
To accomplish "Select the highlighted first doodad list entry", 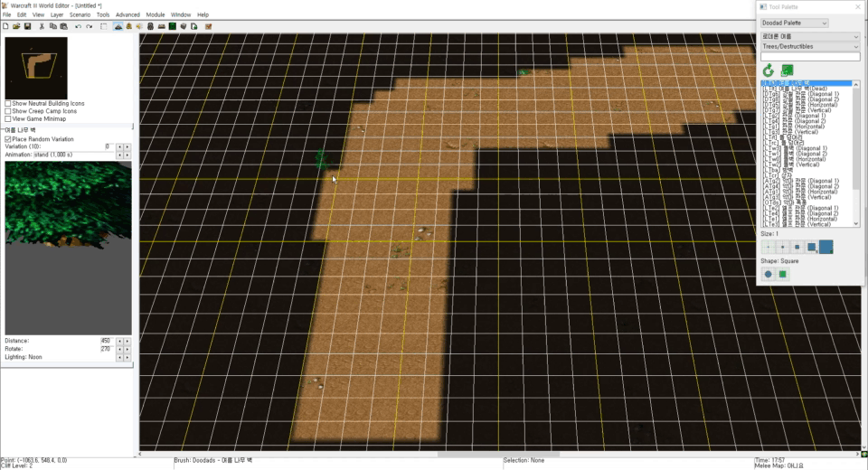I will click(x=807, y=83).
